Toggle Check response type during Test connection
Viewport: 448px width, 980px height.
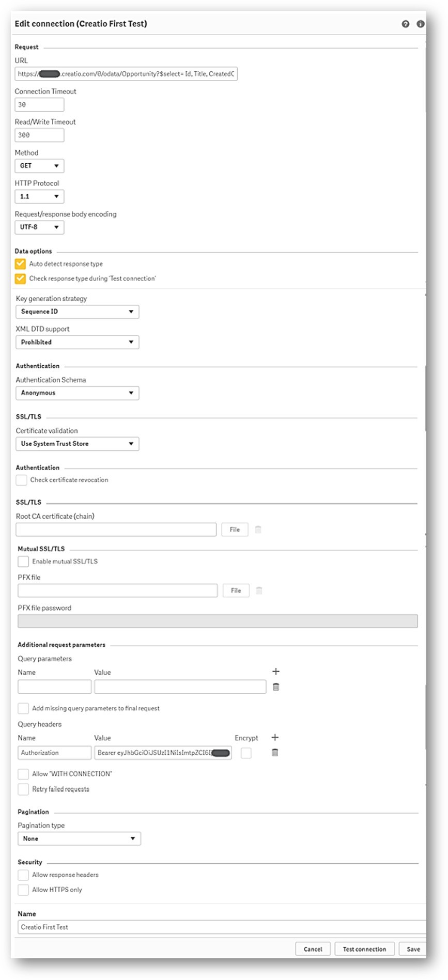[20, 278]
